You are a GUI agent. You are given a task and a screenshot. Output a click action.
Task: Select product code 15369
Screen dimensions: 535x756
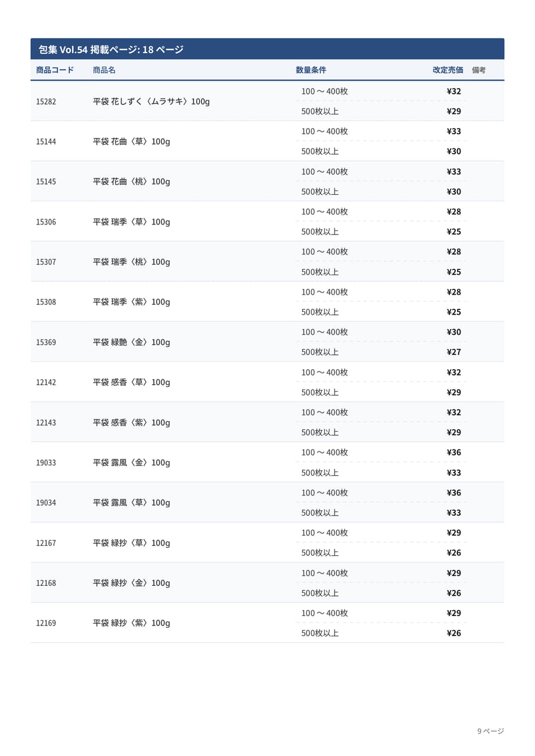[x=46, y=343]
